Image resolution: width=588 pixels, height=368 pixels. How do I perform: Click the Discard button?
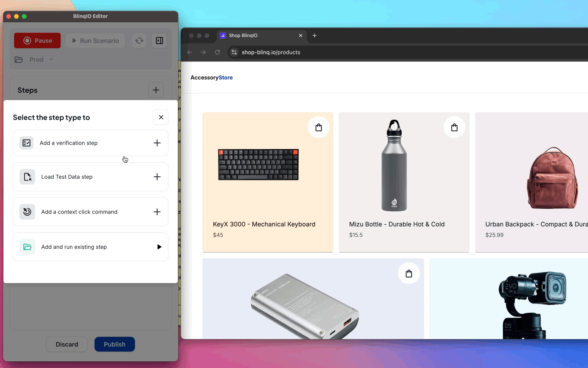point(67,344)
